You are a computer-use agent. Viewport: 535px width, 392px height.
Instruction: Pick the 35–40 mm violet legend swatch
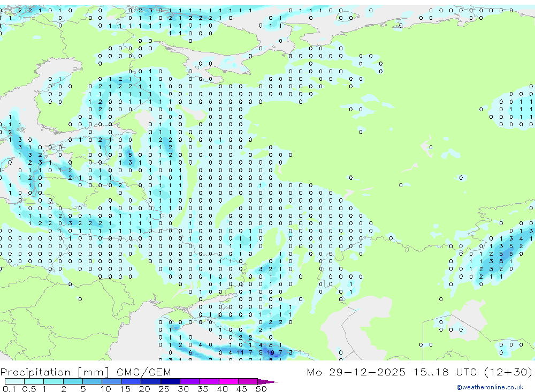[209, 381]
